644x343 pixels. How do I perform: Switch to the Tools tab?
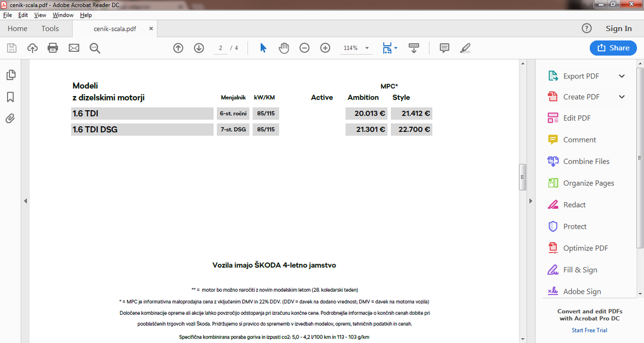pos(50,29)
